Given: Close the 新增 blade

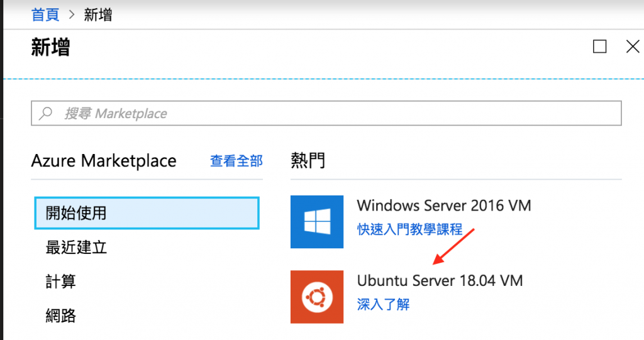Looking at the screenshot, I should 633,47.
